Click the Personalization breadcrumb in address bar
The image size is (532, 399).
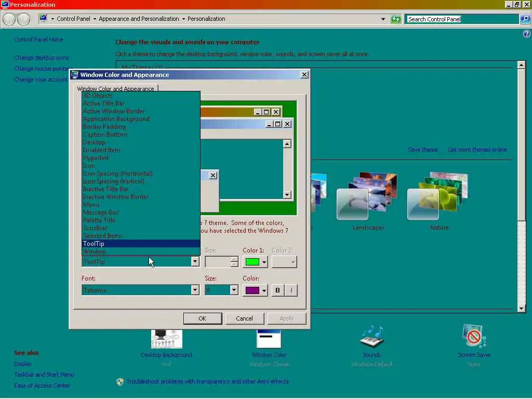pyautogui.click(x=206, y=19)
